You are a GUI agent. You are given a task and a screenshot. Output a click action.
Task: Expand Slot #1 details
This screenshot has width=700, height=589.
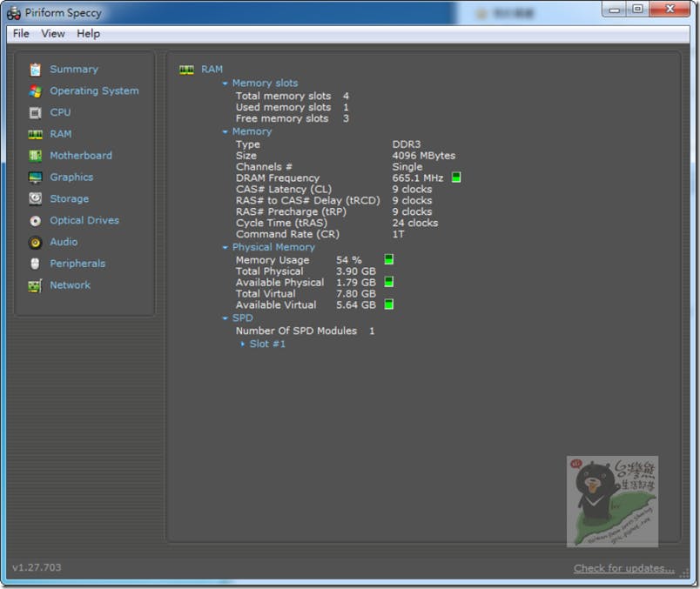pos(242,344)
